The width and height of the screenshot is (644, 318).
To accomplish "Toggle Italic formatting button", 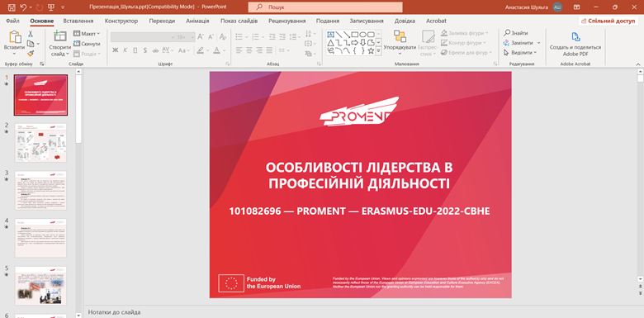I will pyautogui.click(x=125, y=50).
